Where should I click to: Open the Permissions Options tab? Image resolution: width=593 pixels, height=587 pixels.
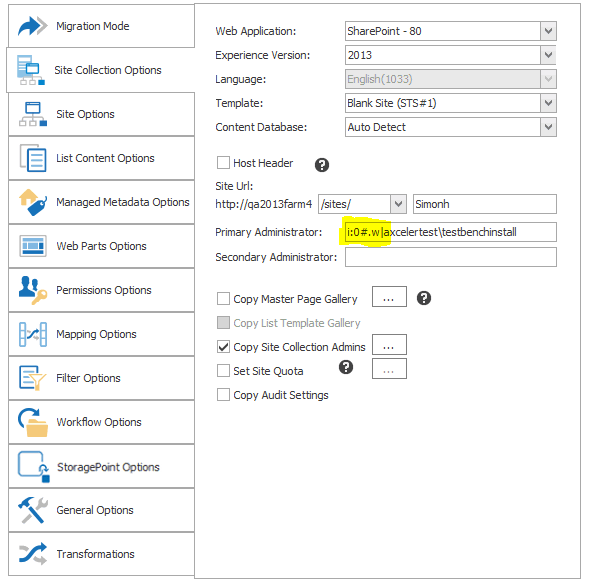click(x=101, y=290)
